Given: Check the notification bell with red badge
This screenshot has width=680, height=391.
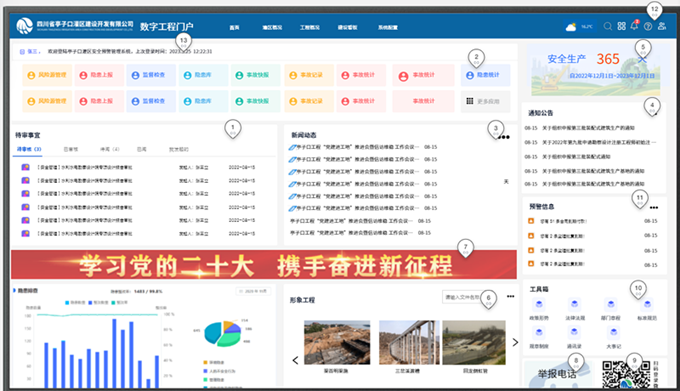Looking at the screenshot, I should coord(634,25).
